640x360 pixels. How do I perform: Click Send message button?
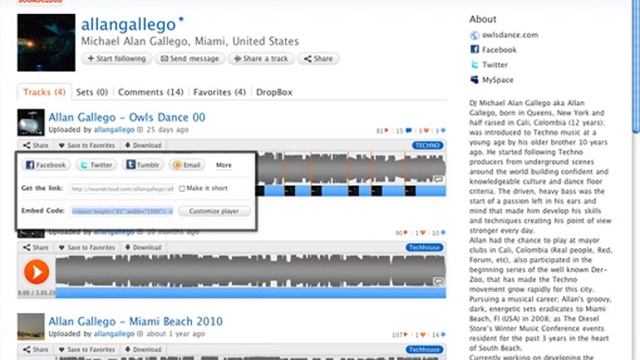click(x=190, y=59)
